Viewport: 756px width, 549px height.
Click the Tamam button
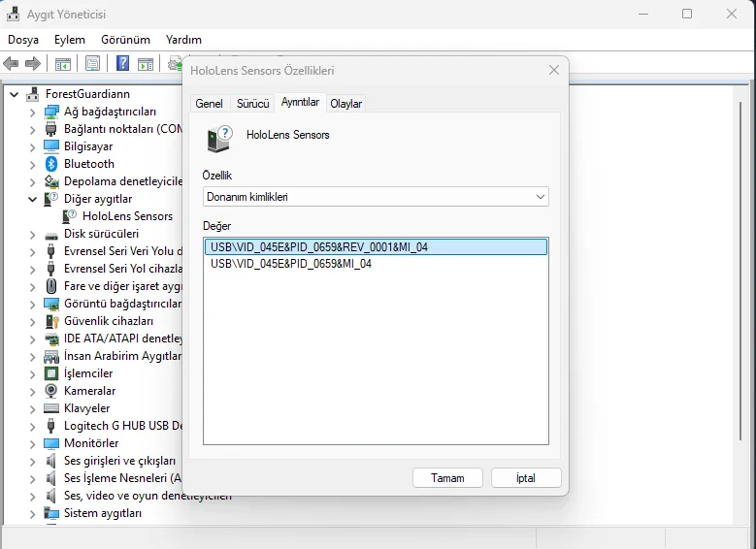pos(447,477)
